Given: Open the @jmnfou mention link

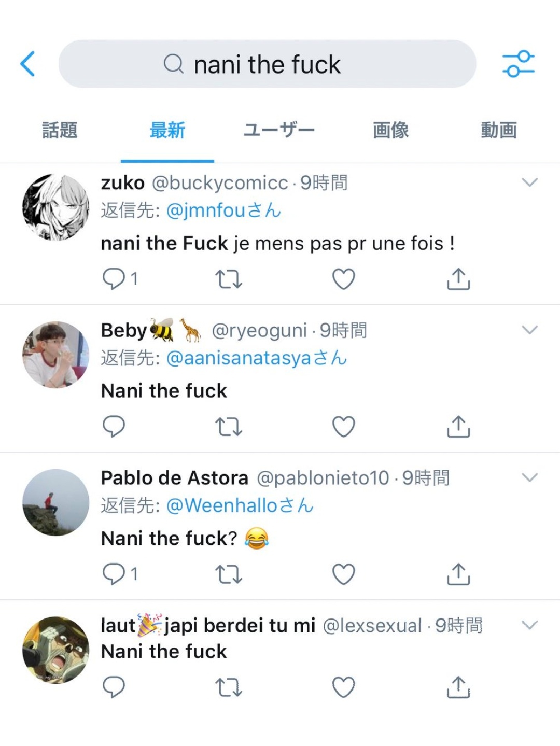Looking at the screenshot, I should click(206, 210).
